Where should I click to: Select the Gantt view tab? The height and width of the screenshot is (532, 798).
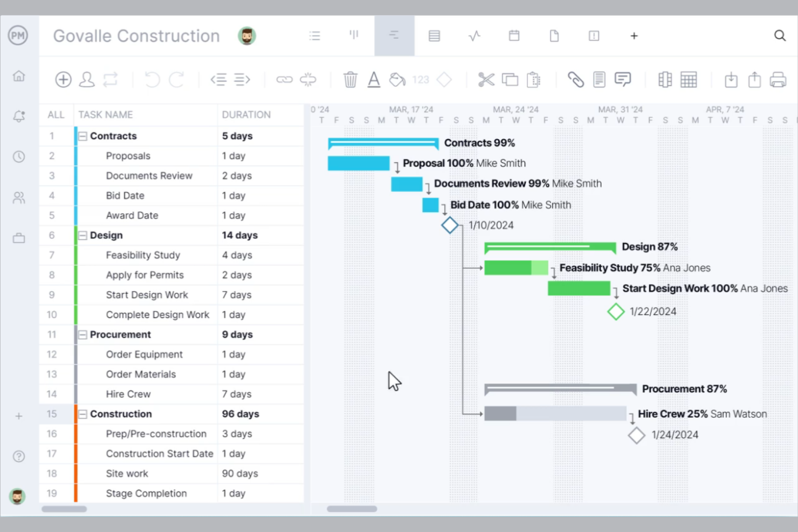(394, 36)
